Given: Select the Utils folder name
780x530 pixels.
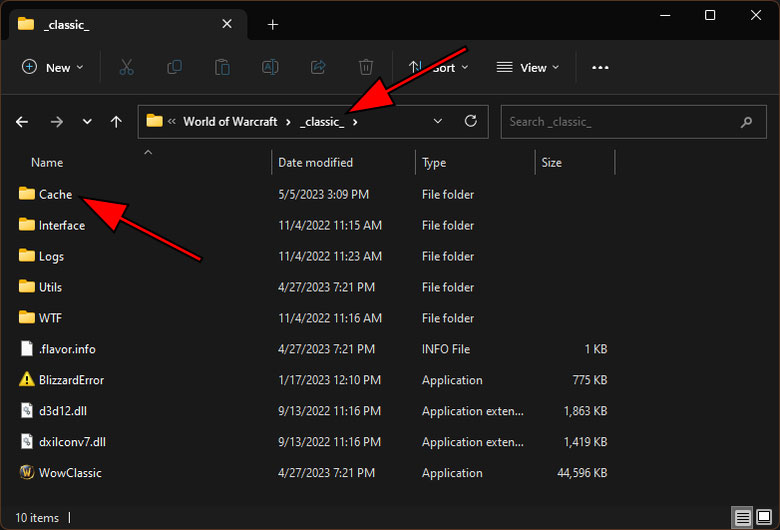Looking at the screenshot, I should (x=50, y=287).
